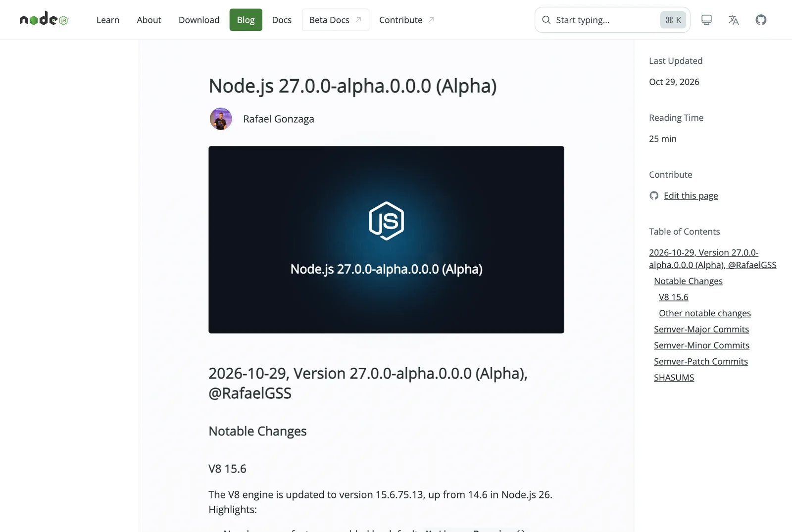Click the 2026-10-29 Version heading in article
The height and width of the screenshot is (532, 792).
click(x=368, y=383)
